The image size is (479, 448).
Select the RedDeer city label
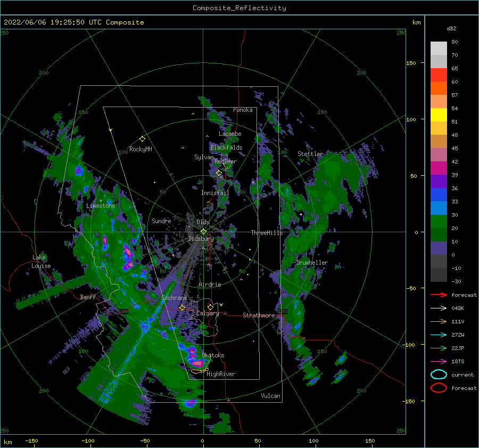226,161
